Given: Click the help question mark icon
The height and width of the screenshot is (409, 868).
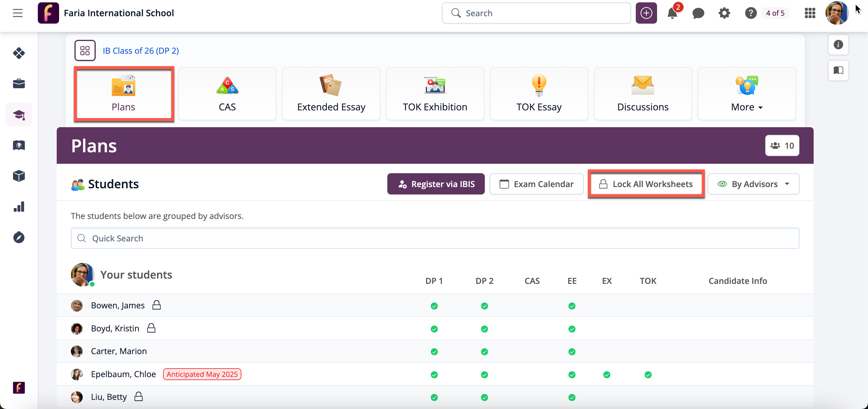Looking at the screenshot, I should (750, 13).
